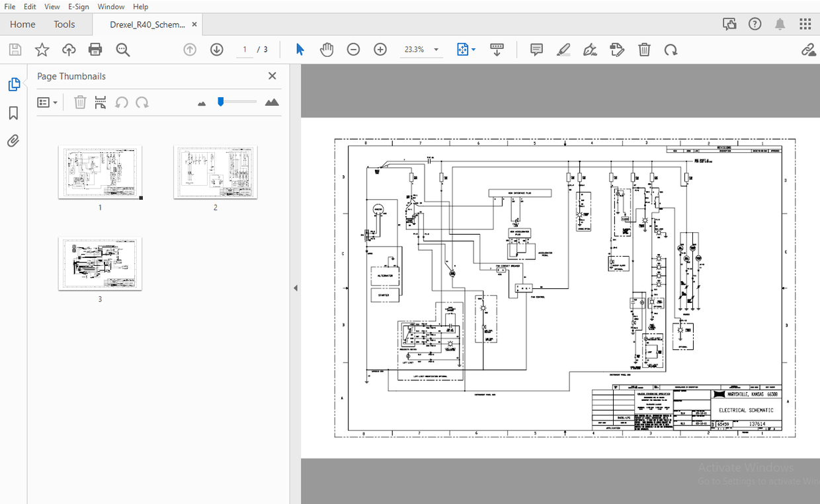The height and width of the screenshot is (504, 820).
Task: Add a sticky note comment
Action: (536, 49)
